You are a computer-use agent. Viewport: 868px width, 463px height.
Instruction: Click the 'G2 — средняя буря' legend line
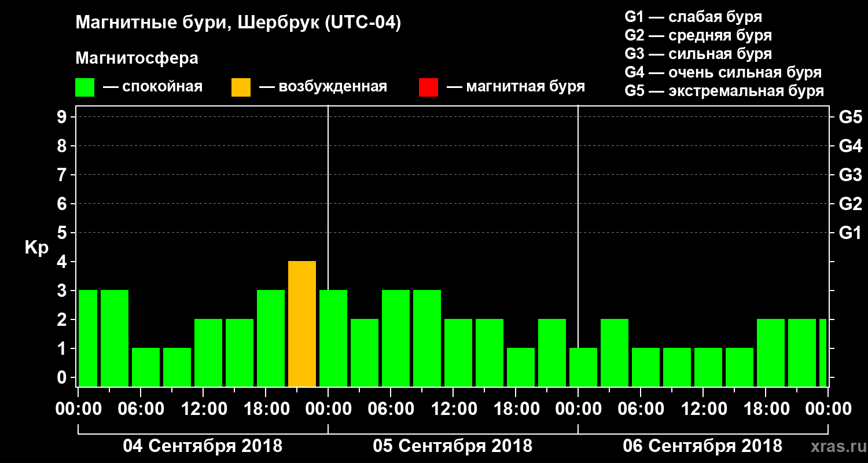tap(698, 35)
